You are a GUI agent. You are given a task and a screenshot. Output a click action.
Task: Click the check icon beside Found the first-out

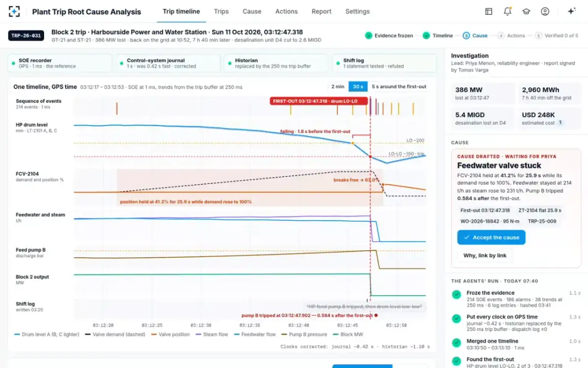[x=456, y=361]
